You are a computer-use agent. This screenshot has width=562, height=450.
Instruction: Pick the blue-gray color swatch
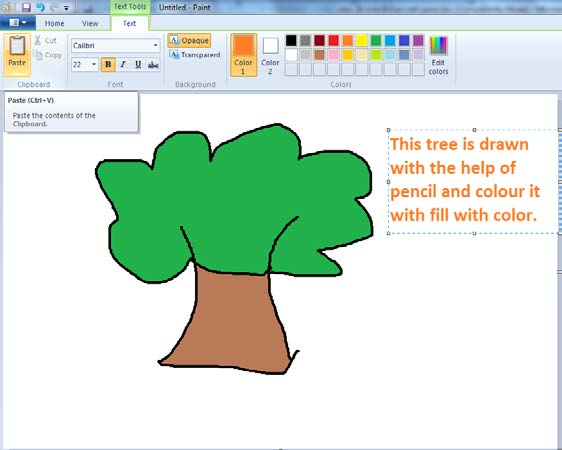click(x=404, y=55)
